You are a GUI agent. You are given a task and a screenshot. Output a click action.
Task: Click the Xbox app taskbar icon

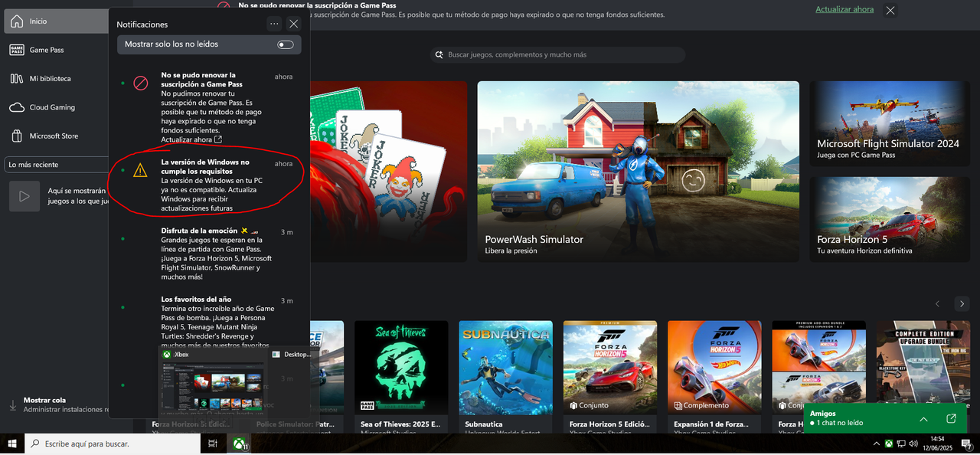point(240,444)
